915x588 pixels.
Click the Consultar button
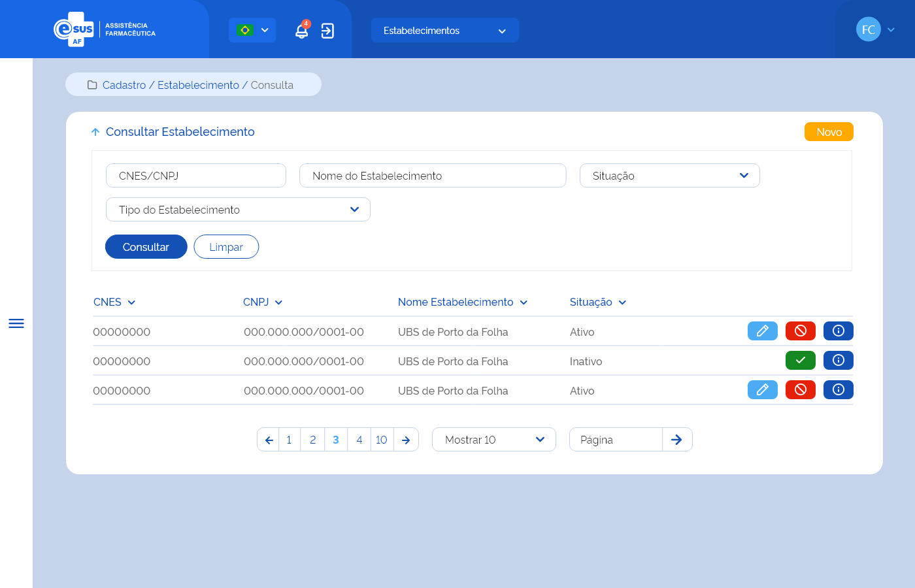coord(146,247)
